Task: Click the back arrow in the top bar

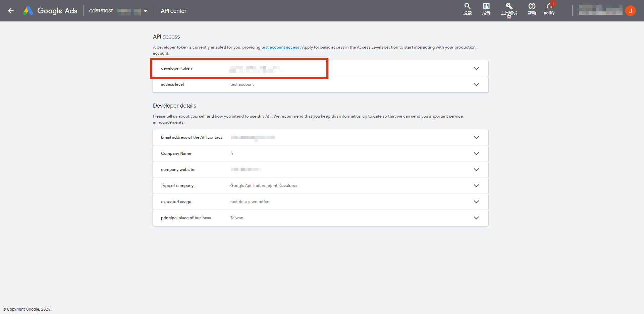Action: 11,11
